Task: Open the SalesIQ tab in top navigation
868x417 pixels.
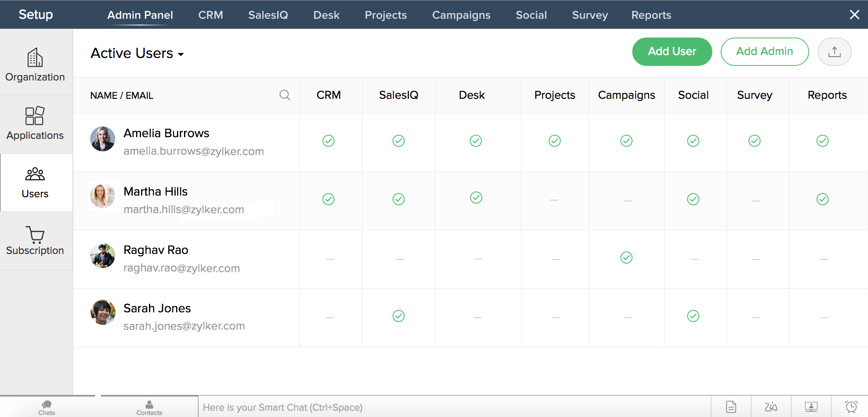Action: point(268,15)
